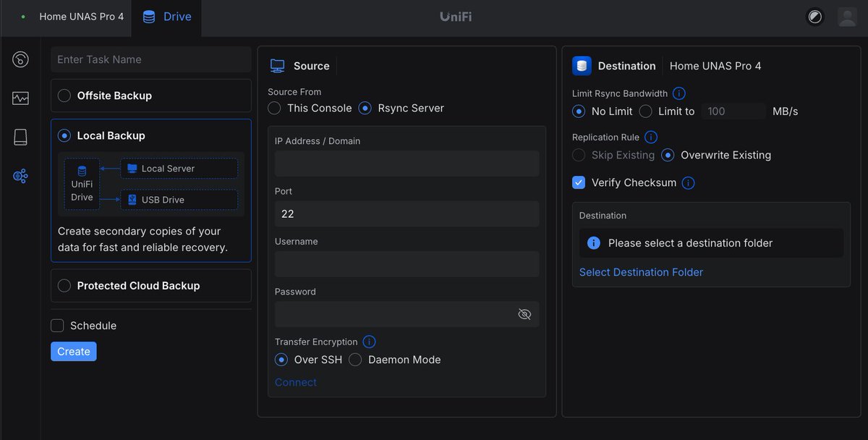Open the user profile avatar
868x440 pixels.
(847, 17)
